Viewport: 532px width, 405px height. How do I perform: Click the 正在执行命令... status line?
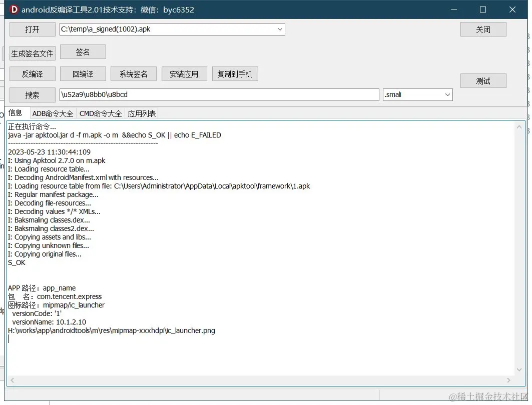[32, 126]
